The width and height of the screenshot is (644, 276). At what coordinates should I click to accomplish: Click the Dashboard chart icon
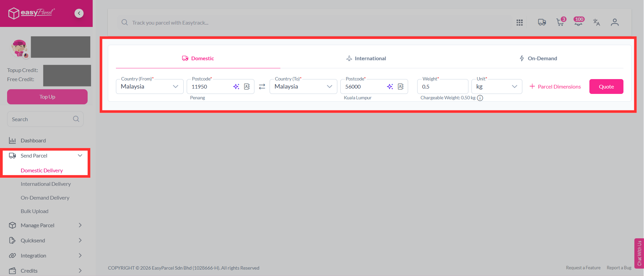click(12, 140)
